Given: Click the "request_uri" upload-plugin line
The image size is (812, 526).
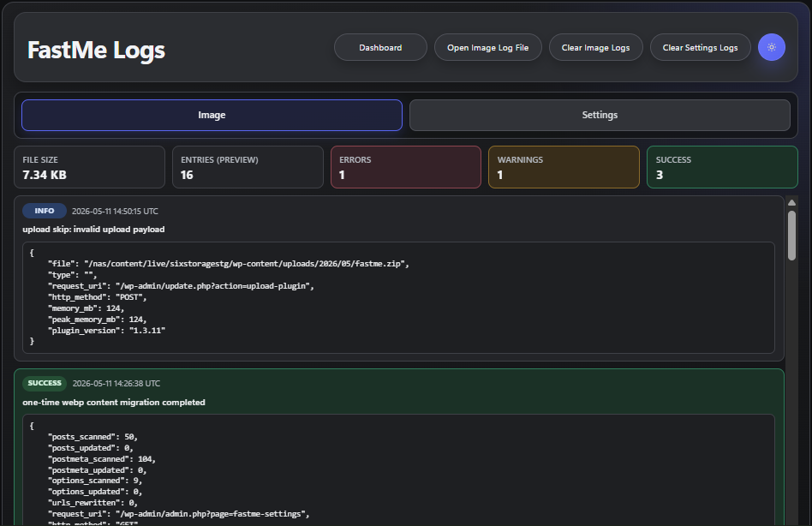Looking at the screenshot, I should click(181, 286).
